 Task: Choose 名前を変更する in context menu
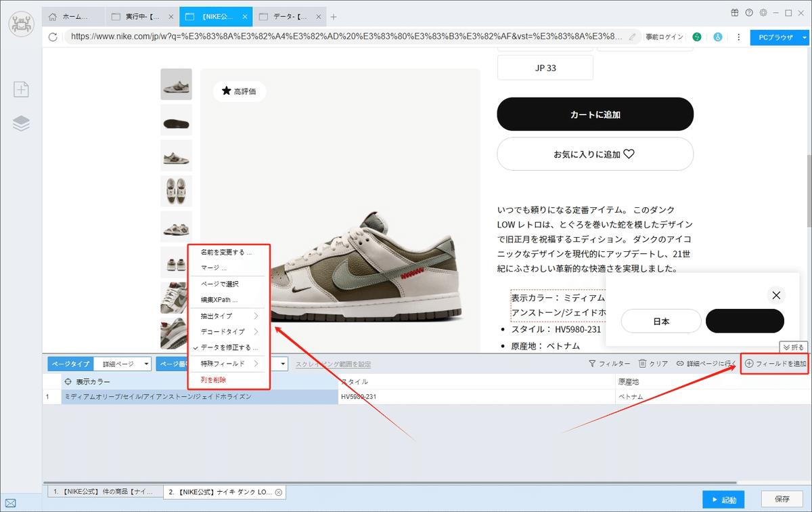tap(228, 252)
